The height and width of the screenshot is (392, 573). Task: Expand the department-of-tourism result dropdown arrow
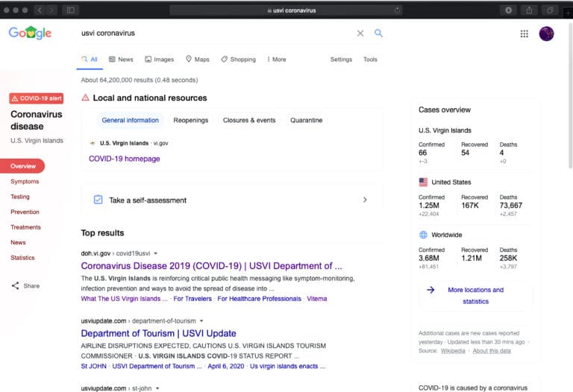click(201, 320)
